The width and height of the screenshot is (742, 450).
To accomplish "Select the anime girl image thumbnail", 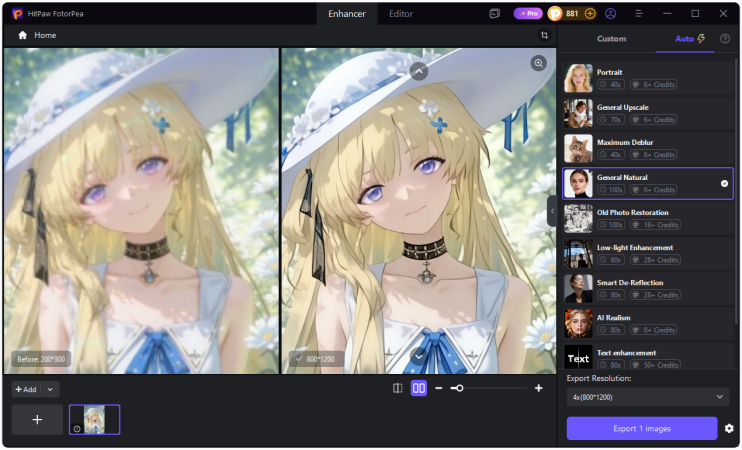I will (95, 420).
